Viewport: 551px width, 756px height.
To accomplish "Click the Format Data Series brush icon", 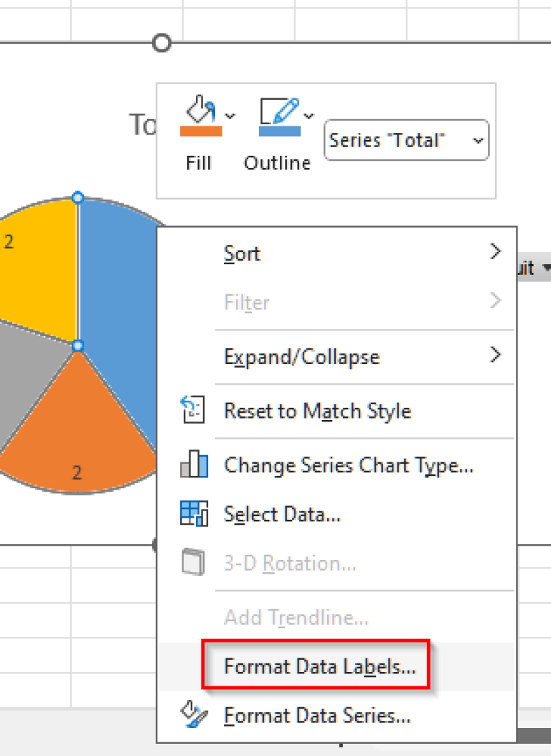I will pos(194,714).
